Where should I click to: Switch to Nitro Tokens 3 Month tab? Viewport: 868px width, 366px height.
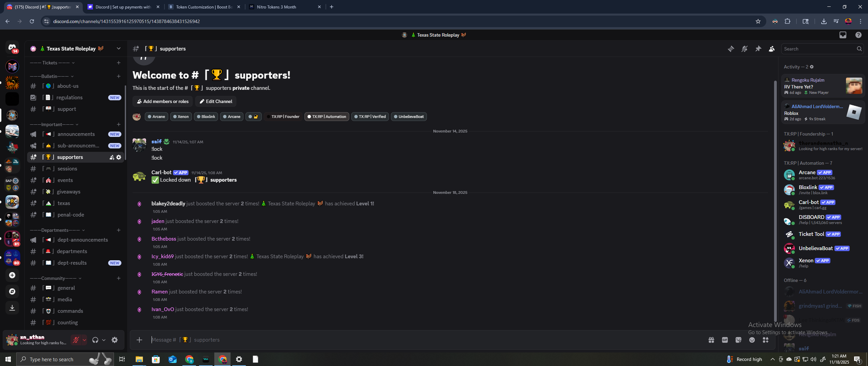pyautogui.click(x=276, y=7)
